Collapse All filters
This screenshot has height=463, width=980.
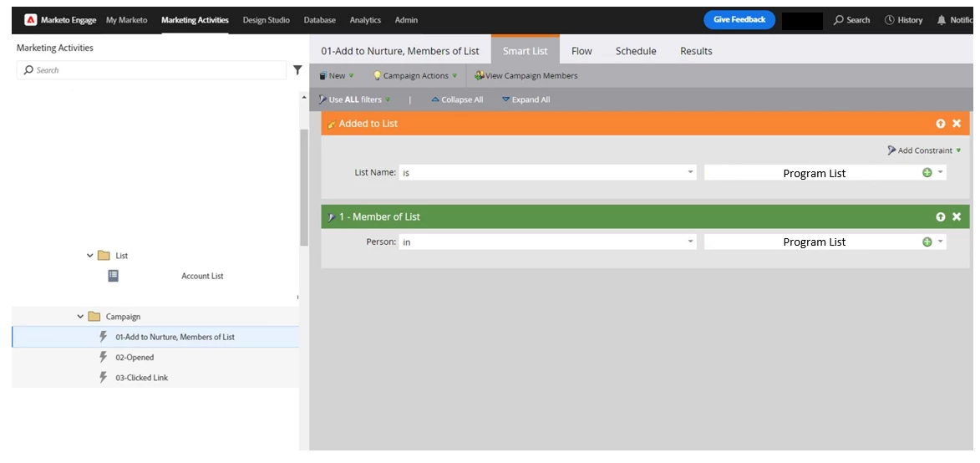pyautogui.click(x=457, y=99)
